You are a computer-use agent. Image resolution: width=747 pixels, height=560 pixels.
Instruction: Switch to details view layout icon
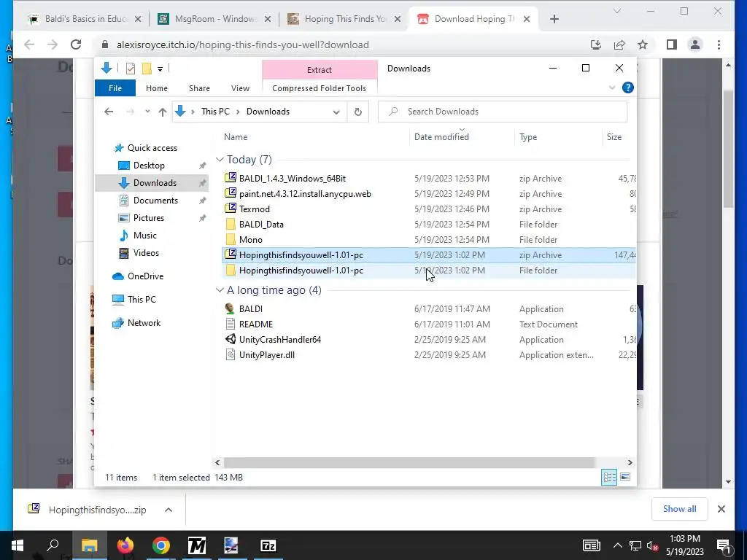pyautogui.click(x=609, y=477)
